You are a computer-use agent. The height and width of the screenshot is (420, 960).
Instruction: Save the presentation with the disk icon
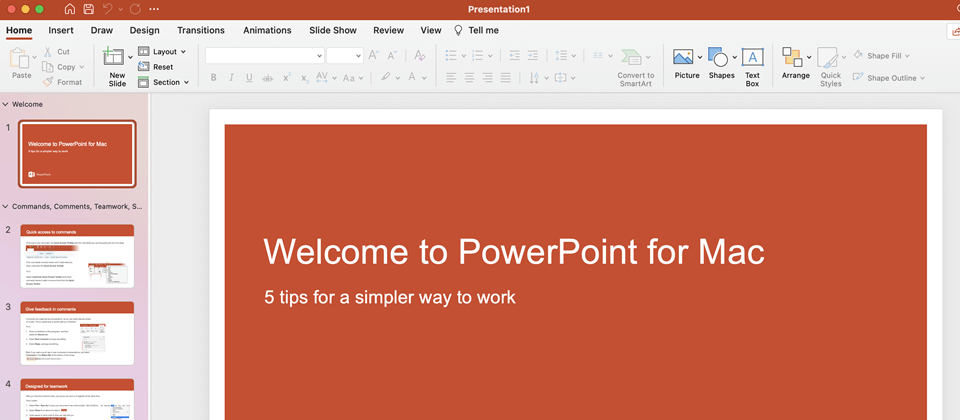point(89,9)
